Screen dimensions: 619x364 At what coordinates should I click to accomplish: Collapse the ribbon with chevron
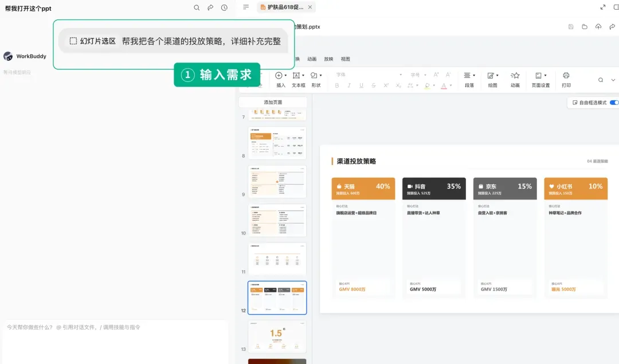613,80
